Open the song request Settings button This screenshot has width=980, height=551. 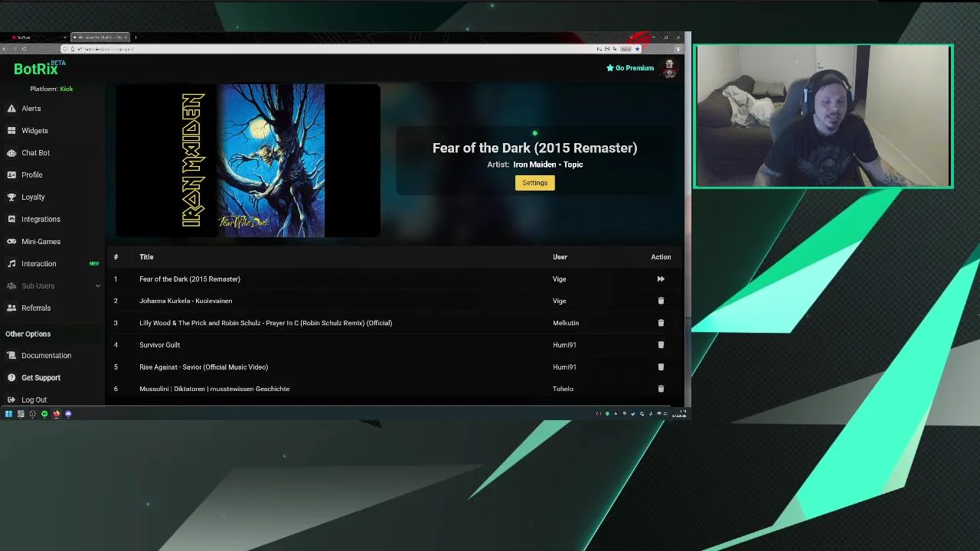tap(535, 183)
